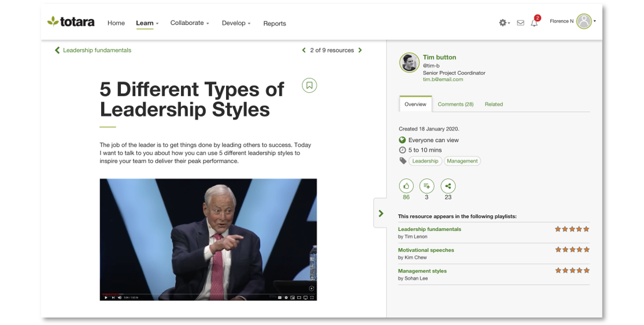Collapse the sidebar with the chevron handle

[380, 213]
